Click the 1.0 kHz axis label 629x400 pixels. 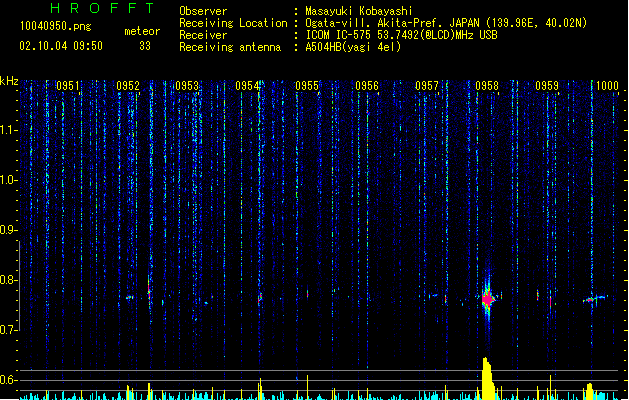pos(9,180)
